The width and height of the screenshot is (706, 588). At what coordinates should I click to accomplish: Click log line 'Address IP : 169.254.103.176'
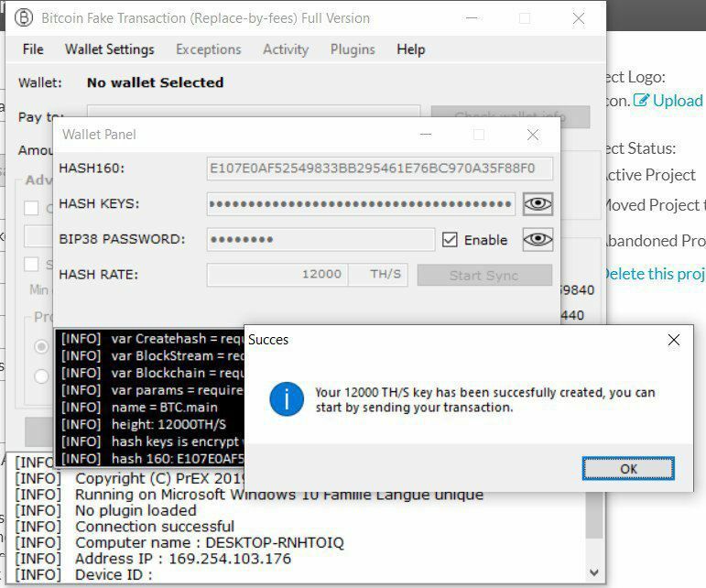pyautogui.click(x=183, y=559)
